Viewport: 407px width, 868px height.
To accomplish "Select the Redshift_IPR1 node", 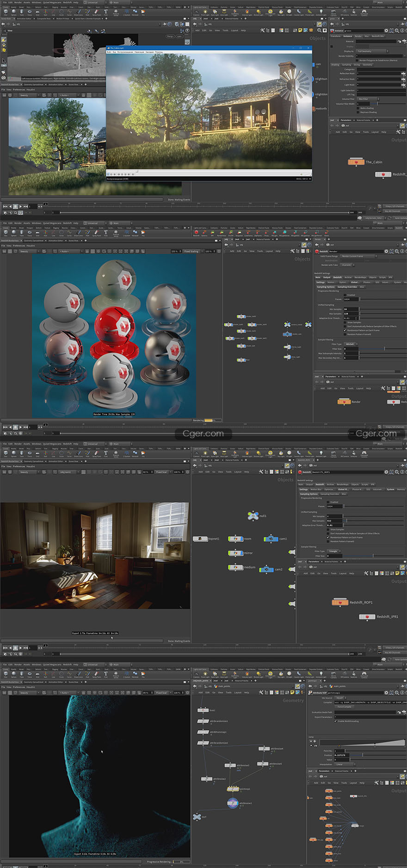I will (x=367, y=617).
